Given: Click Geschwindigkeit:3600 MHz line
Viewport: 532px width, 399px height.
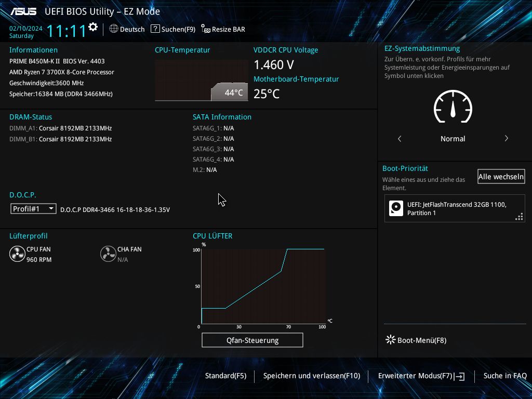Looking at the screenshot, I should (46, 83).
